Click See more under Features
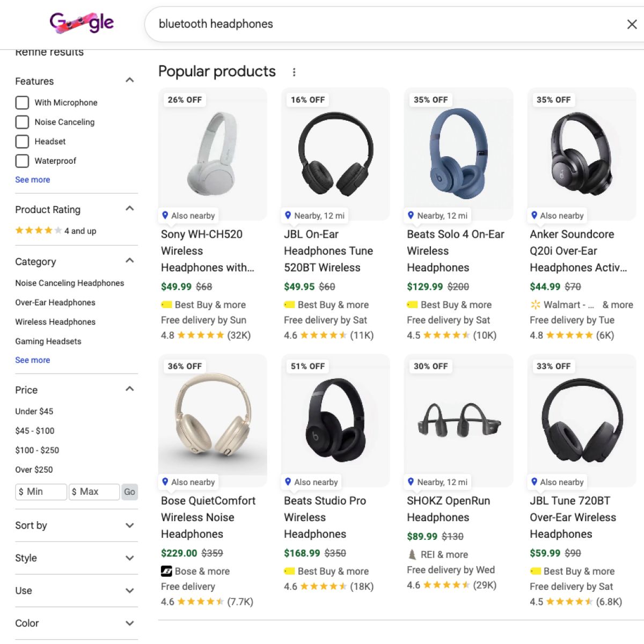The height and width of the screenshot is (644, 644). click(33, 180)
